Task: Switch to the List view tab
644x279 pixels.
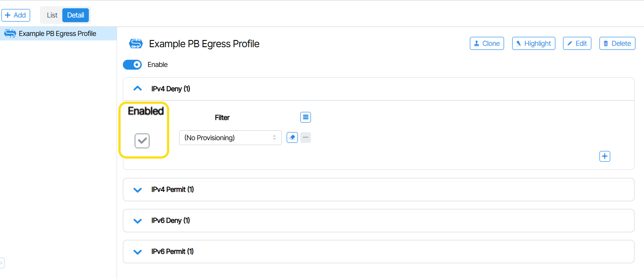Action: pyautogui.click(x=52, y=15)
